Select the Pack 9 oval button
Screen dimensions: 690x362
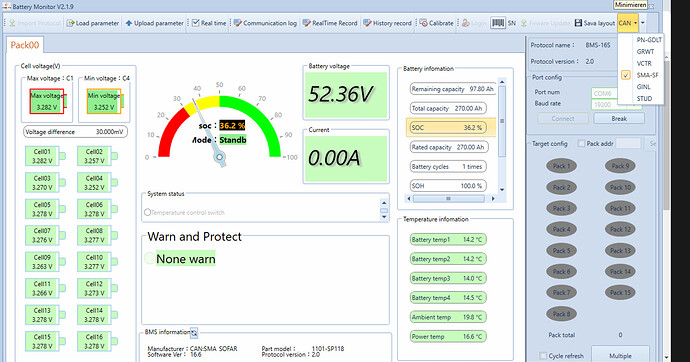[x=620, y=166]
